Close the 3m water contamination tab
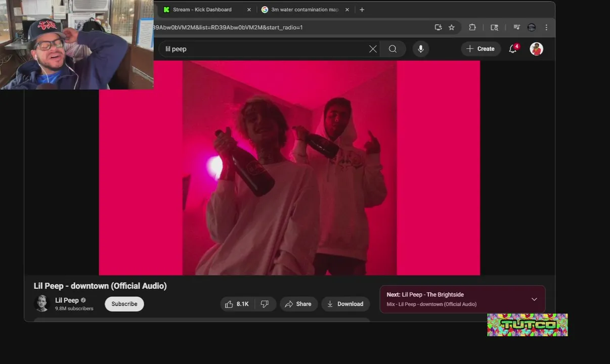 click(347, 10)
